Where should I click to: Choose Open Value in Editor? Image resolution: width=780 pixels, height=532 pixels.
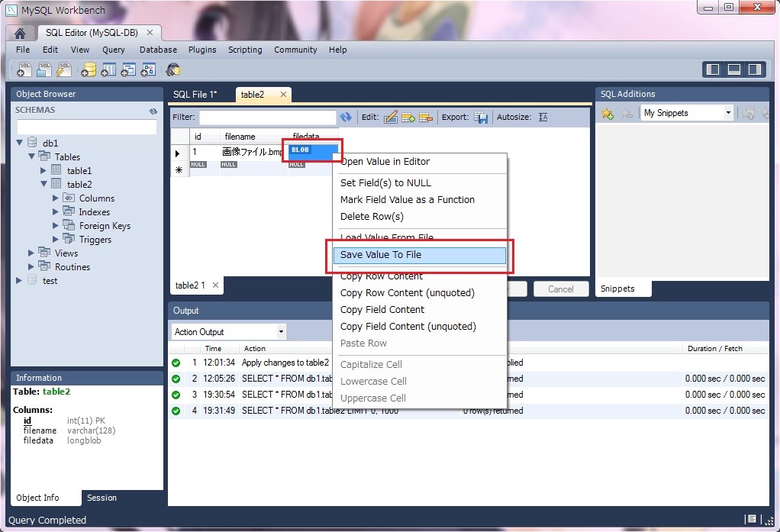click(x=419, y=162)
